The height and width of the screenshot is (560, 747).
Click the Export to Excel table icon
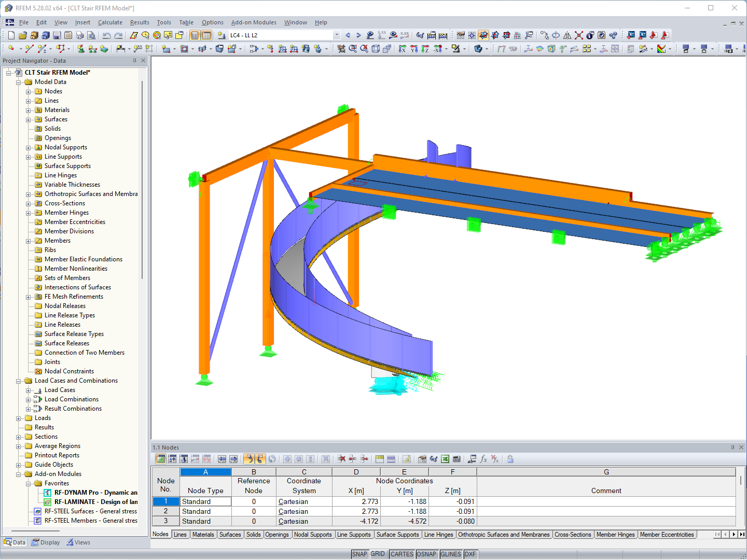445,459
